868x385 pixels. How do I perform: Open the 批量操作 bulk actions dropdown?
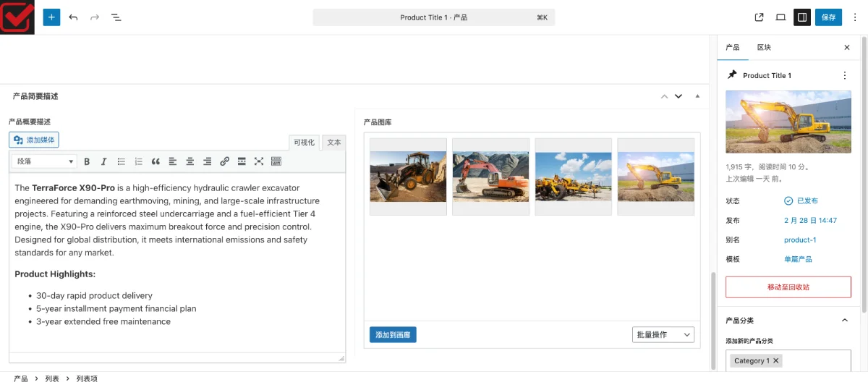(x=663, y=334)
